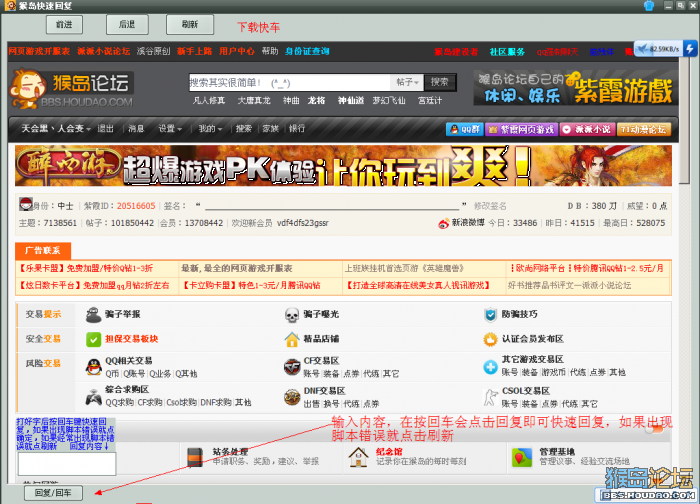Expand the 设置 settings dropdown

[x=170, y=129]
